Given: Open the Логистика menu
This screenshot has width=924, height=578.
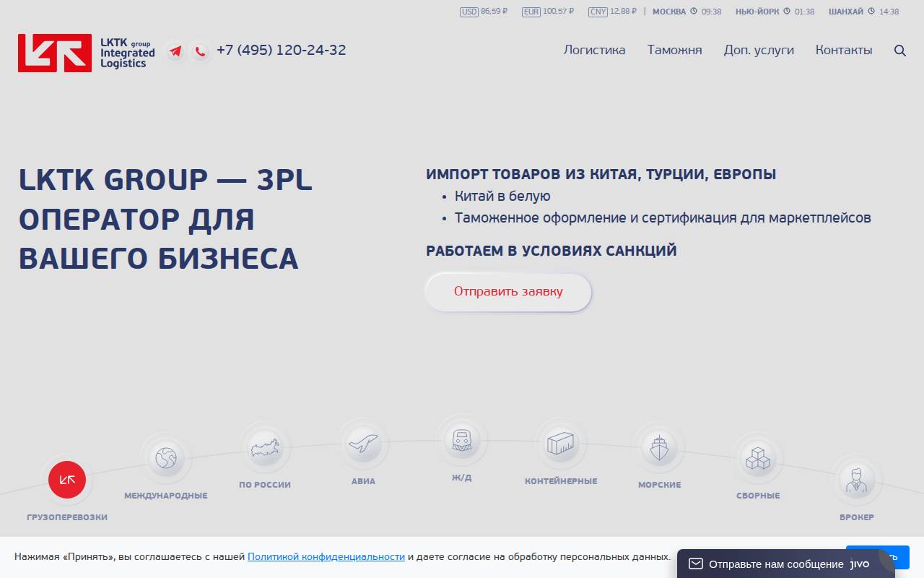Looking at the screenshot, I should (x=595, y=51).
